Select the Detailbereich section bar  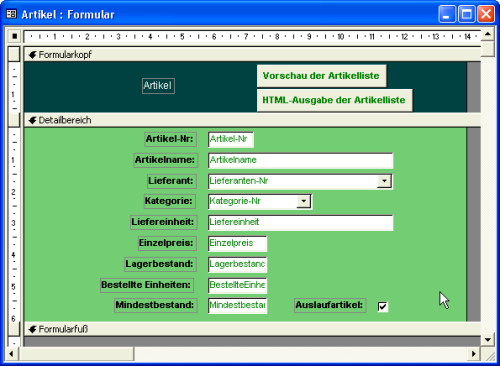pyautogui.click(x=252, y=120)
